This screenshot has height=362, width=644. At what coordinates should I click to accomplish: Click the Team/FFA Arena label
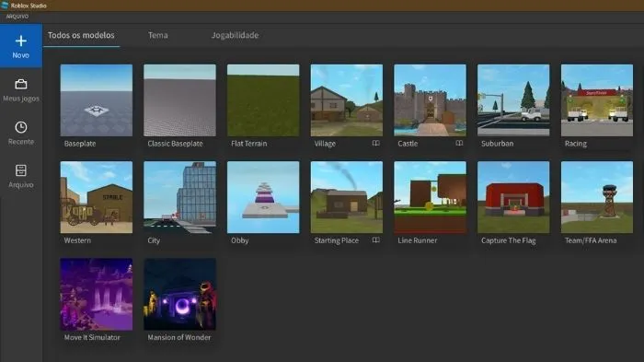coord(591,240)
